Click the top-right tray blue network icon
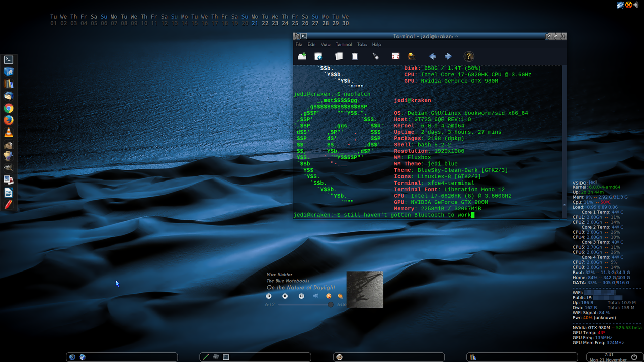The width and height of the screenshot is (644, 362). [620, 5]
